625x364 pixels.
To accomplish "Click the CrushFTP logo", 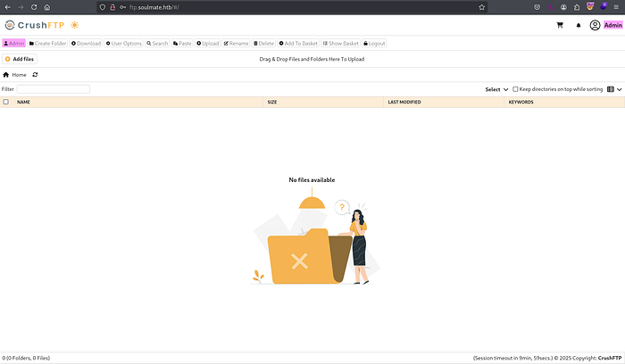I will point(34,25).
